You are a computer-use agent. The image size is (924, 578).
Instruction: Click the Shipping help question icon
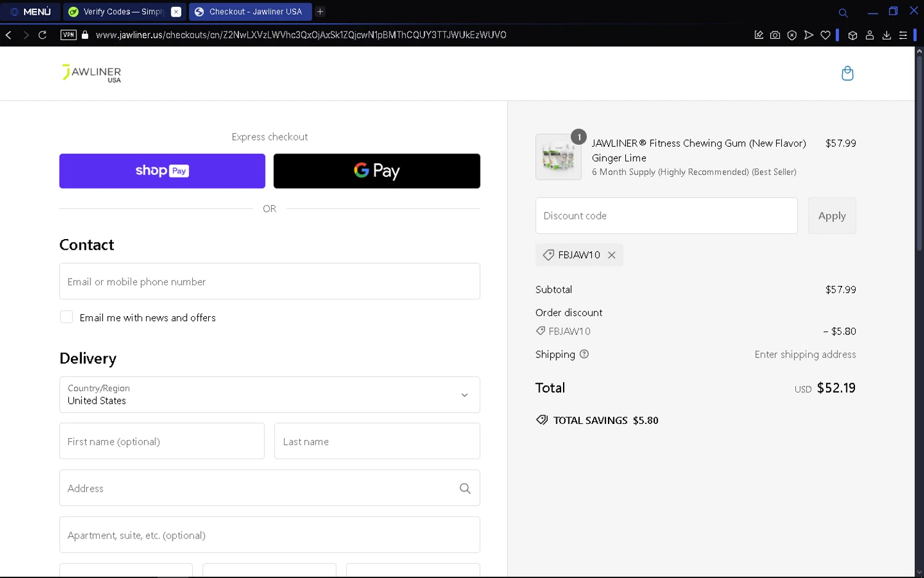pos(584,354)
